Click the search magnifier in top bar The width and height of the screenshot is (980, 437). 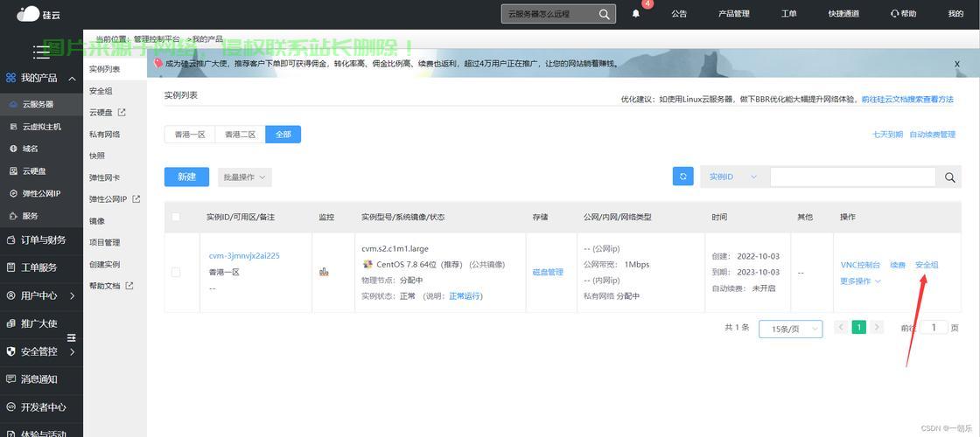point(604,14)
